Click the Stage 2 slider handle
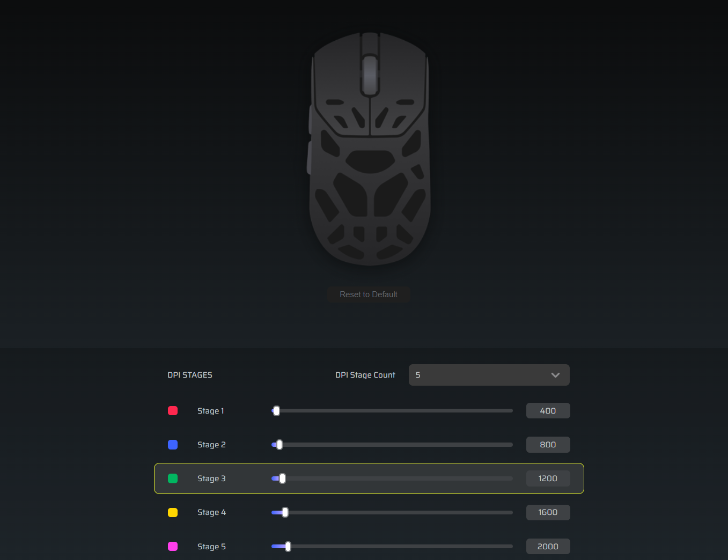Image resolution: width=728 pixels, height=560 pixels. click(x=279, y=445)
